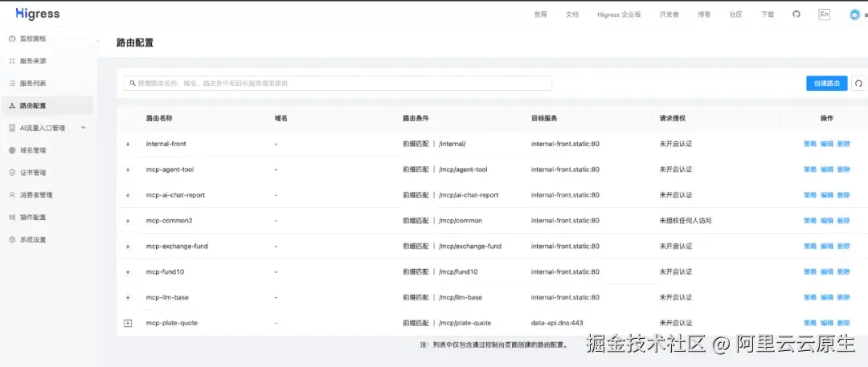Open Higress 企业版 link
Viewport: 868px width, 367px height.
click(619, 15)
